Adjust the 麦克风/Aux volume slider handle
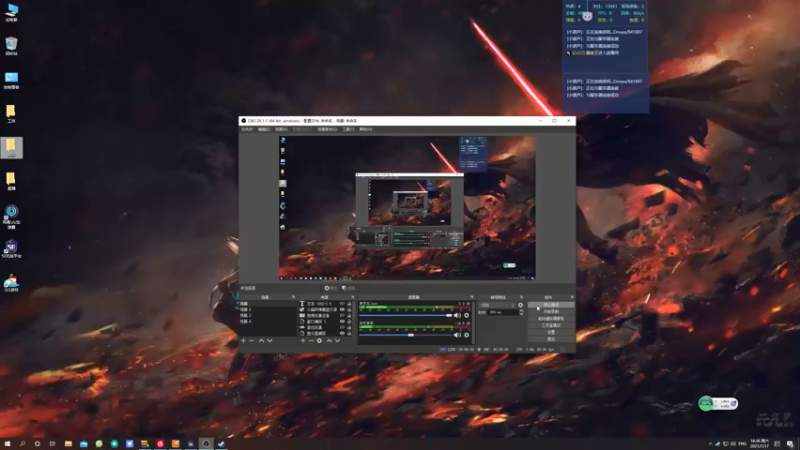This screenshot has height=450, width=800. click(449, 315)
